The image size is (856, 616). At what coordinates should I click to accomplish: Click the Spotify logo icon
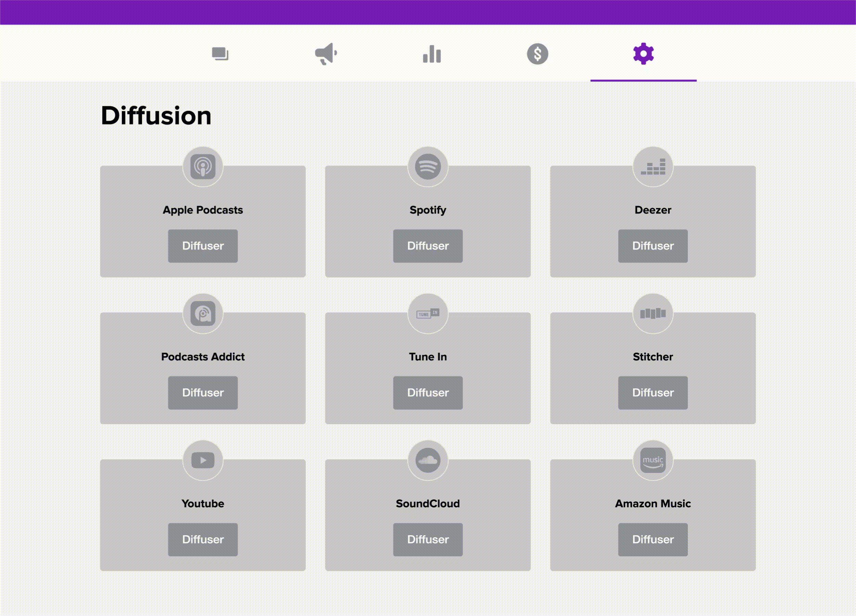coord(428,166)
